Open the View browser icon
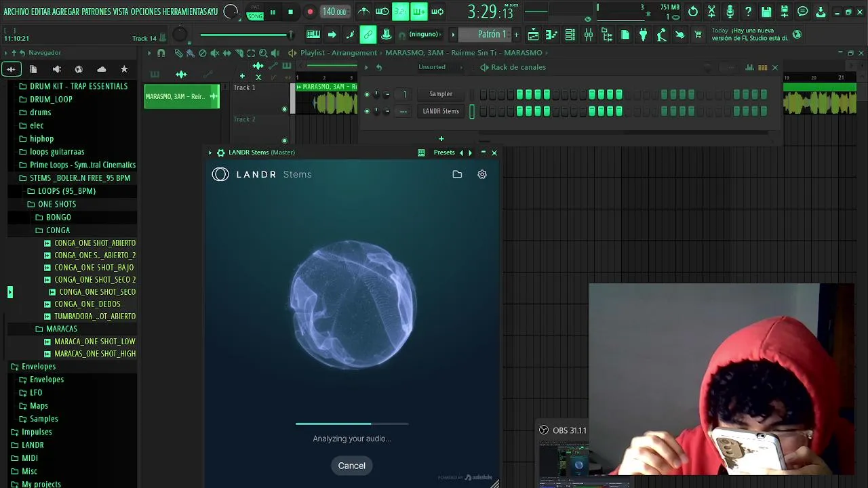 [607, 35]
